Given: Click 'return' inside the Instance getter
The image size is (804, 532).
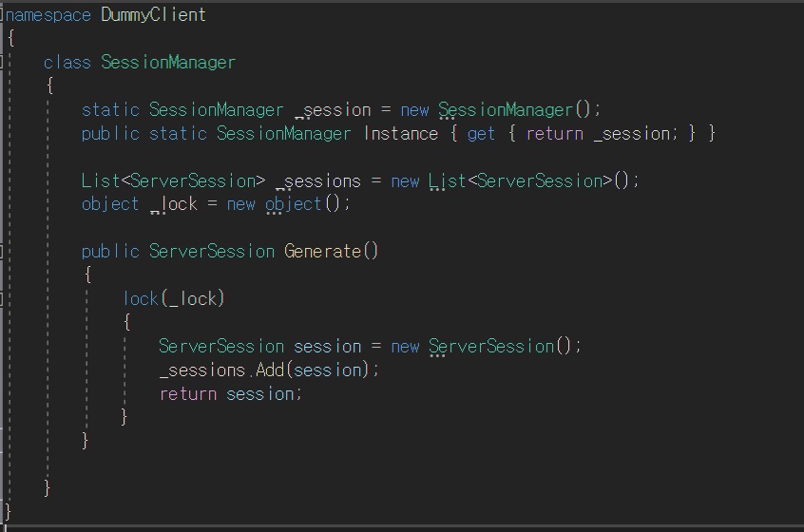Looking at the screenshot, I should click(554, 134).
